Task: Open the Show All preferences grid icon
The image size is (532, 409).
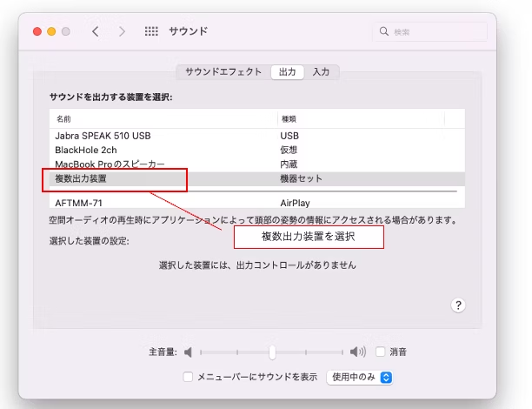Action: [151, 31]
